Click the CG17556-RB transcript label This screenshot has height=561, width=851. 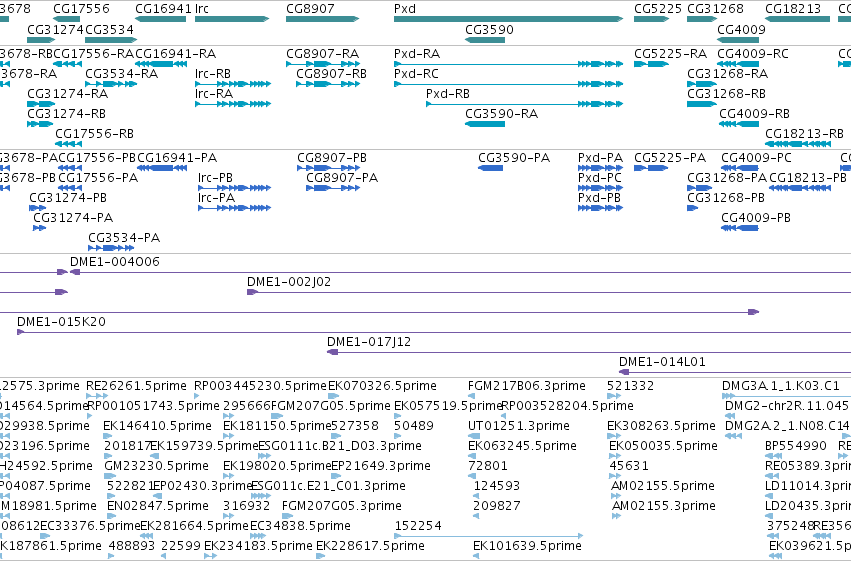[x=94, y=134]
